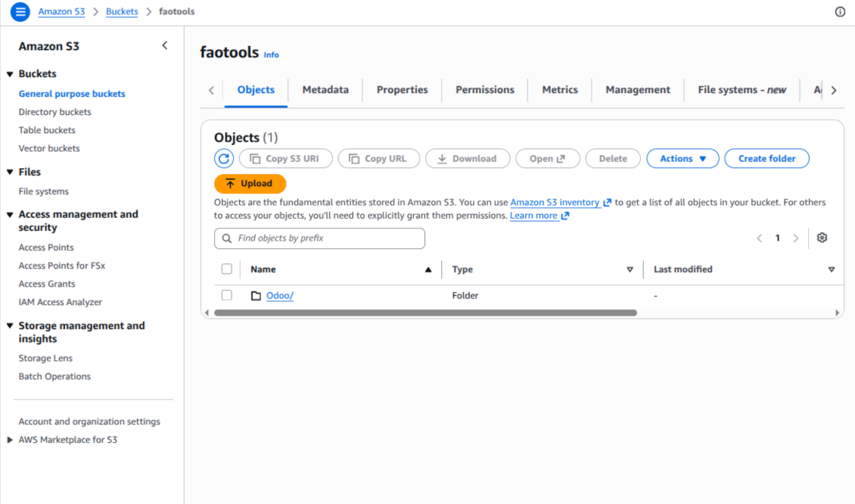This screenshot has width=855, height=504.
Task: Click the Copy S3 URI button
Action: tap(286, 159)
